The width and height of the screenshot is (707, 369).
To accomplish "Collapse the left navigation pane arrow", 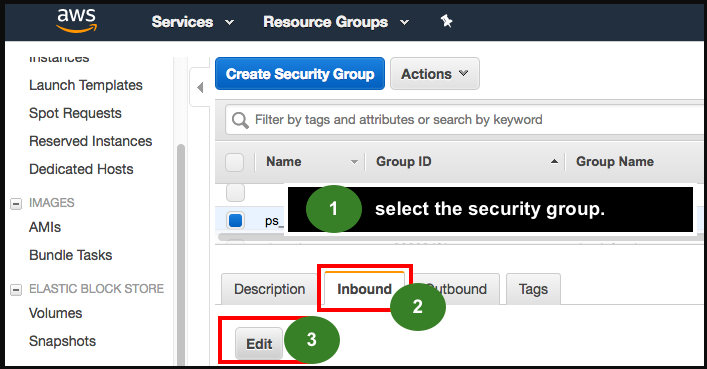I will (200, 87).
